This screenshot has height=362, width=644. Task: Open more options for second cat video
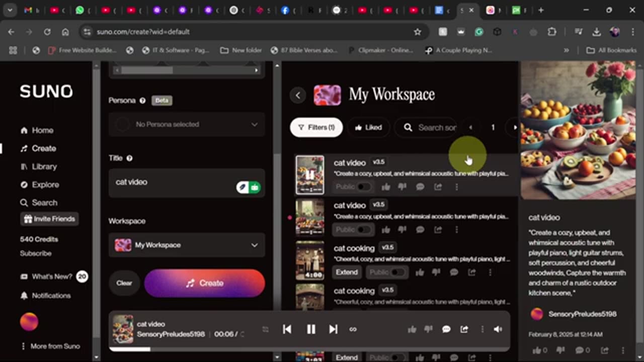(456, 230)
